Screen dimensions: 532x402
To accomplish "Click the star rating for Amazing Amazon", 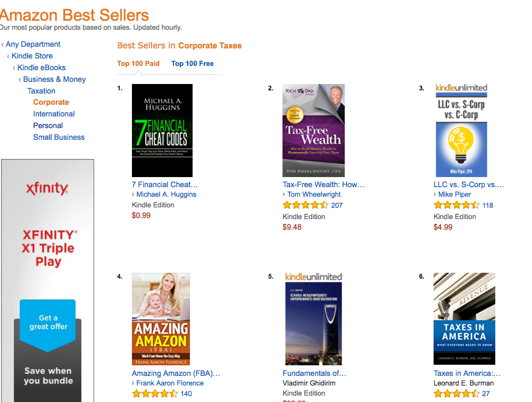I will tap(155, 393).
